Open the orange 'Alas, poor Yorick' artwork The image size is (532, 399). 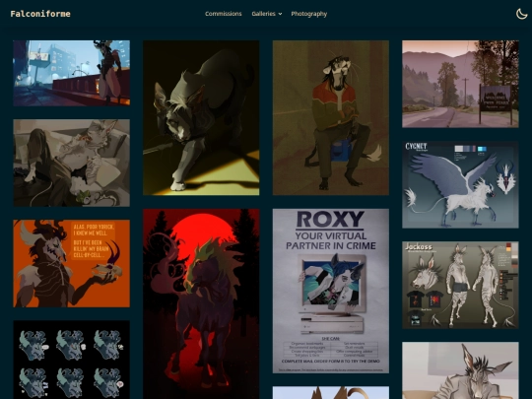[x=72, y=264]
